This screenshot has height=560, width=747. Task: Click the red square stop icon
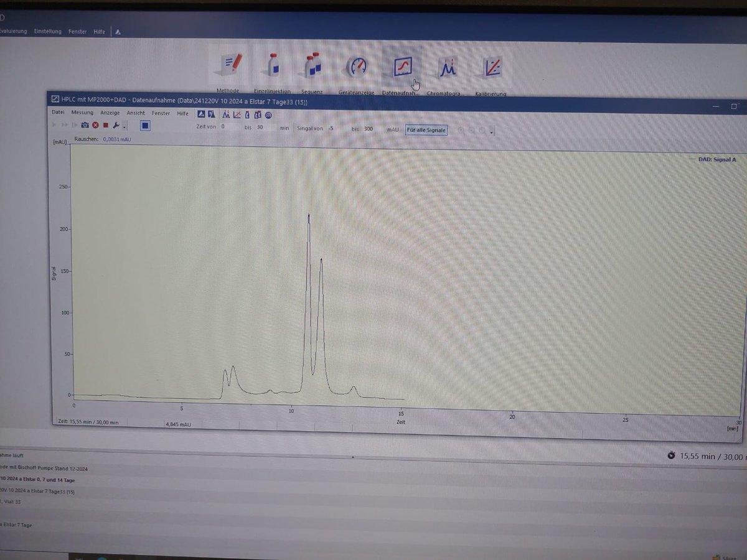coord(106,125)
